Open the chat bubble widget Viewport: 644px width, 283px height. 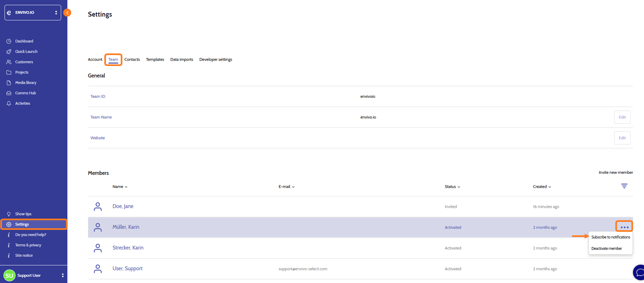[639, 272]
